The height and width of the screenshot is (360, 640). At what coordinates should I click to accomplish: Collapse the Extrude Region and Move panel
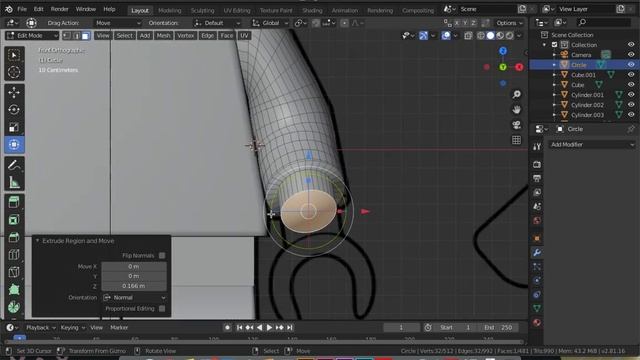pos(38,241)
